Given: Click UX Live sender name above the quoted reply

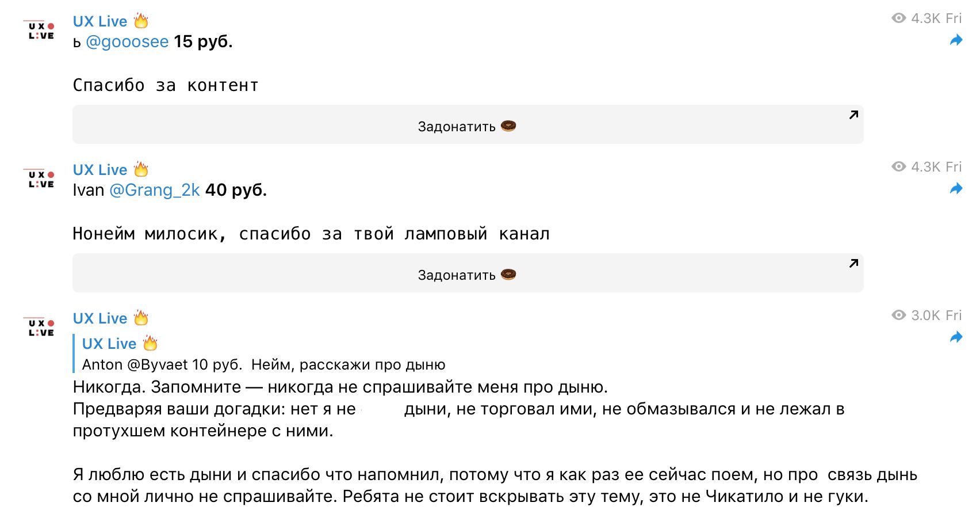Looking at the screenshot, I should 100,318.
